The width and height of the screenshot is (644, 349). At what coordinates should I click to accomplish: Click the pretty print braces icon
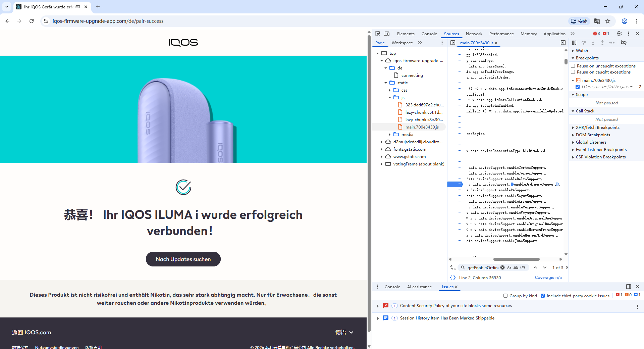pyautogui.click(x=453, y=278)
